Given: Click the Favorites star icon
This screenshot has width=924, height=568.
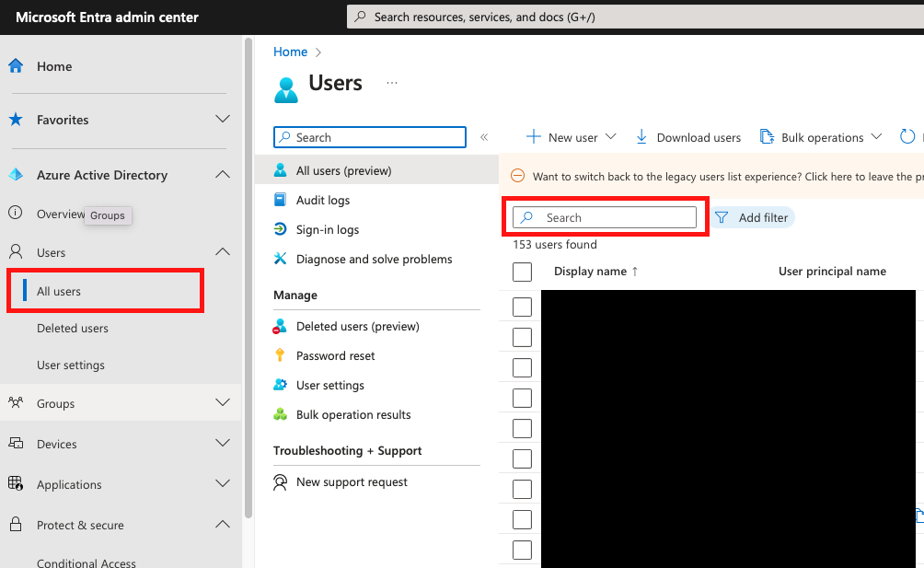Looking at the screenshot, I should point(16,120).
